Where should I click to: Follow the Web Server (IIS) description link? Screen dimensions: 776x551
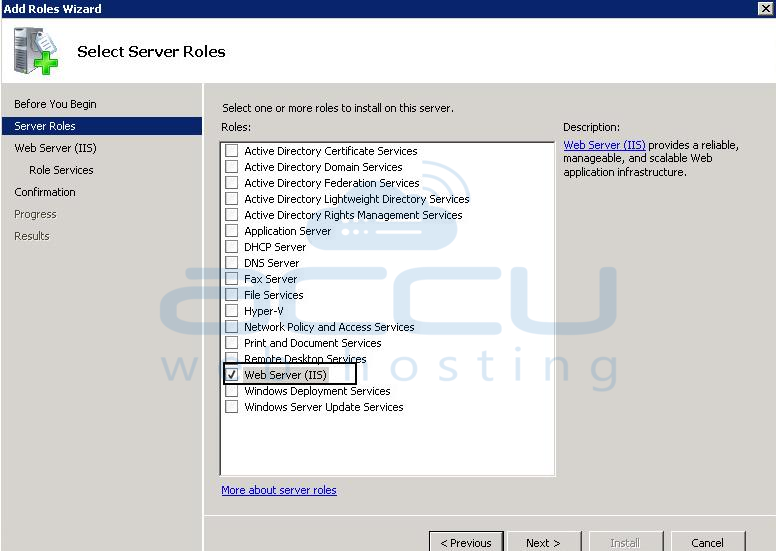click(604, 145)
